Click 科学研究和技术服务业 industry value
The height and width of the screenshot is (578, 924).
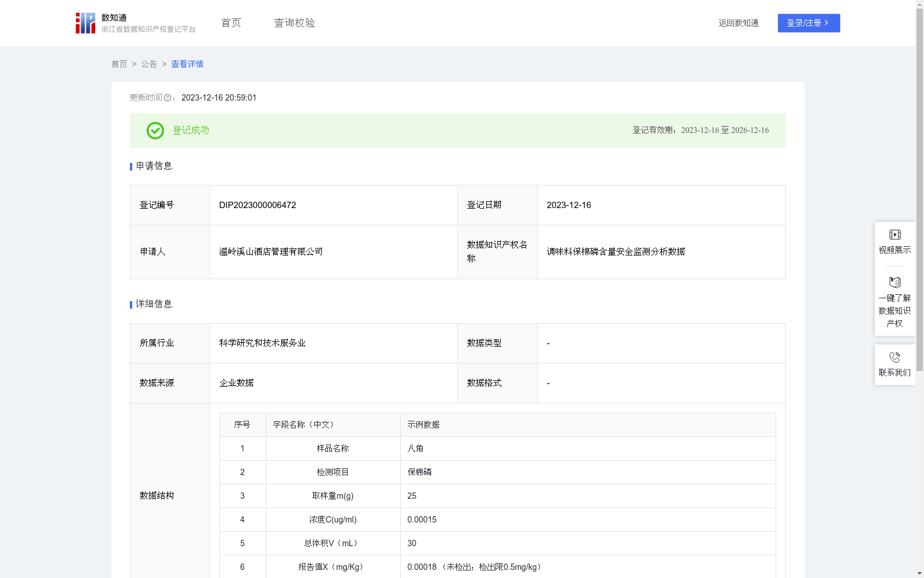point(262,343)
